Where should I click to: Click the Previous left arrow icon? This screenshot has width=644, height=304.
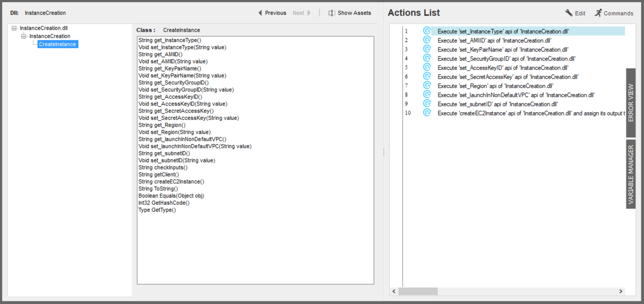pos(260,13)
